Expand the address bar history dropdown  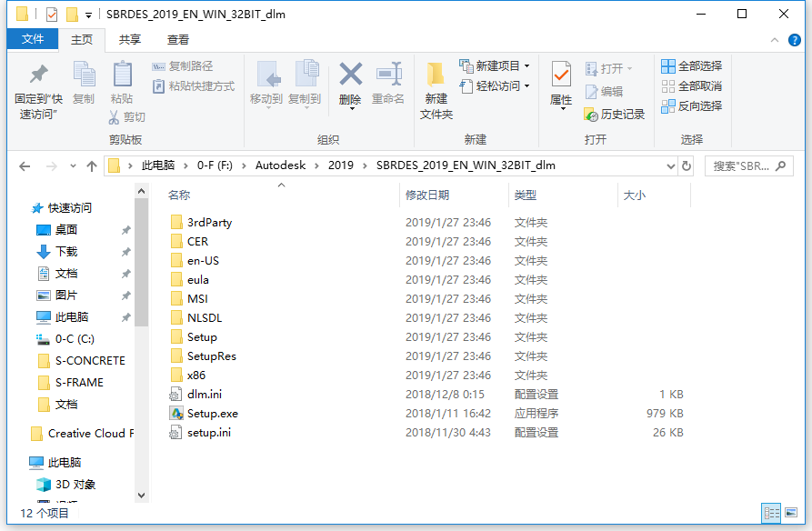click(x=671, y=166)
